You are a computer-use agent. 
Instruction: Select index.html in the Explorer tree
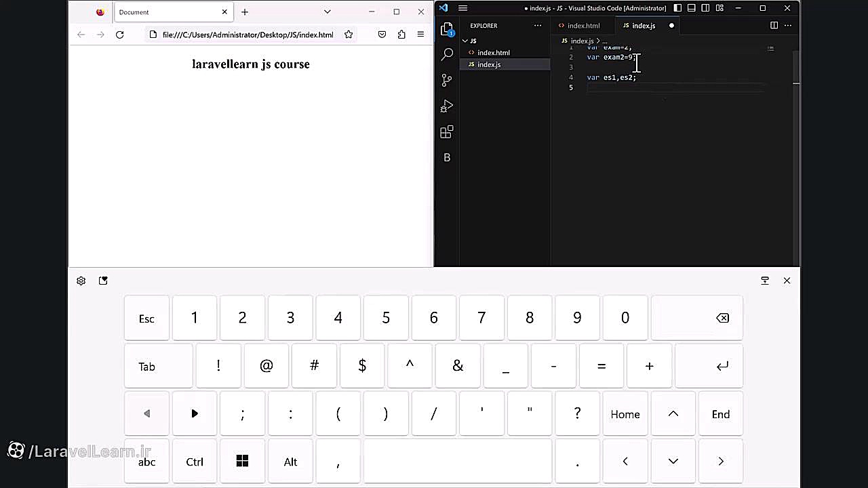click(x=505, y=52)
